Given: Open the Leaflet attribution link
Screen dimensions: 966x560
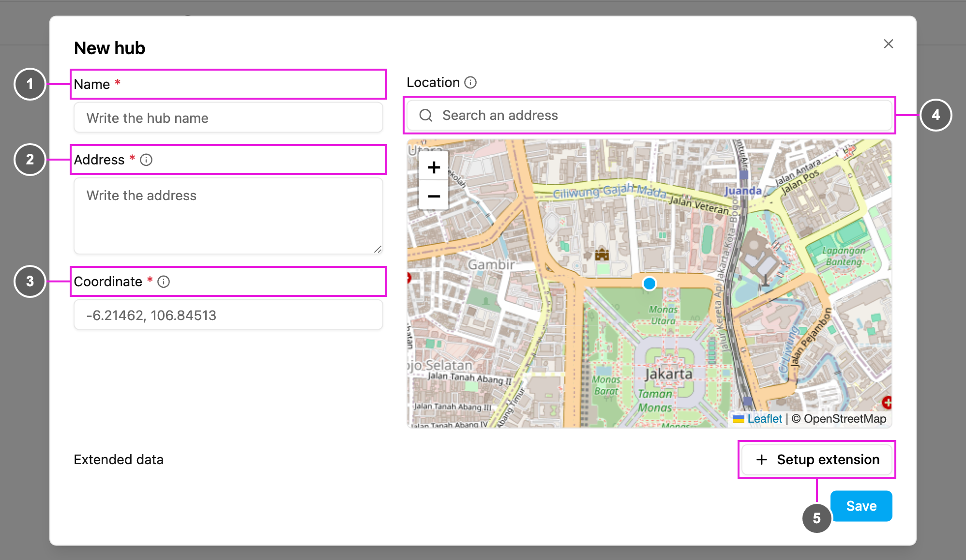Looking at the screenshot, I should coord(764,419).
